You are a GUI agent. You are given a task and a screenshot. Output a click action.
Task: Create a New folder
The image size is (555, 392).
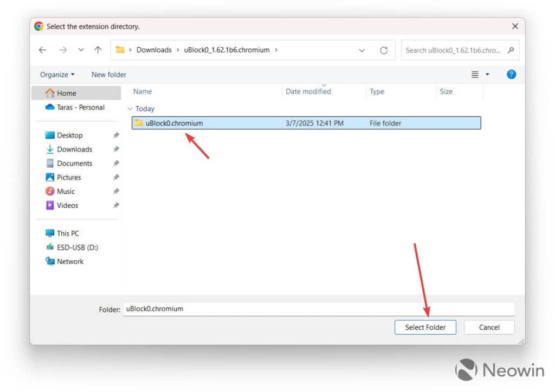[108, 75]
